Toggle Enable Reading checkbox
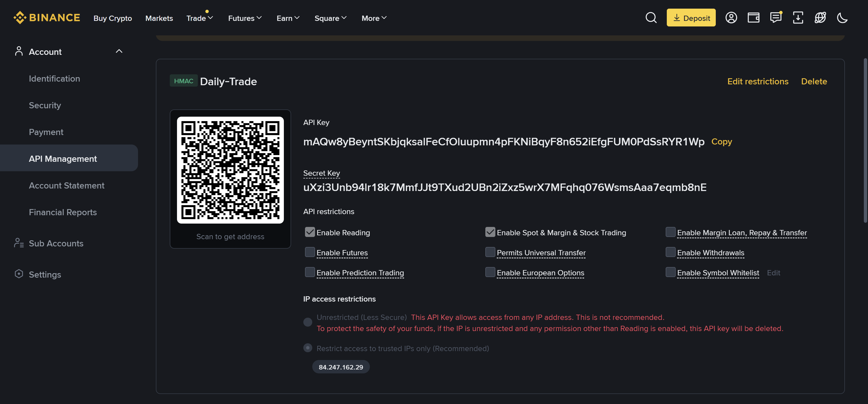This screenshot has width=868, height=404. click(x=310, y=232)
